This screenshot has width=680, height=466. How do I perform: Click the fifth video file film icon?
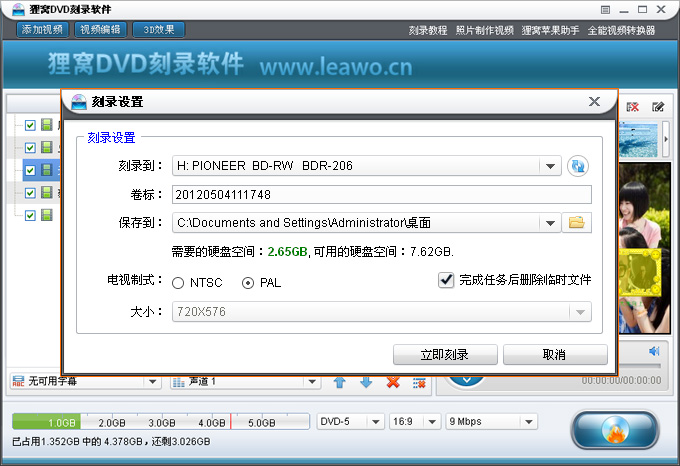point(47,215)
